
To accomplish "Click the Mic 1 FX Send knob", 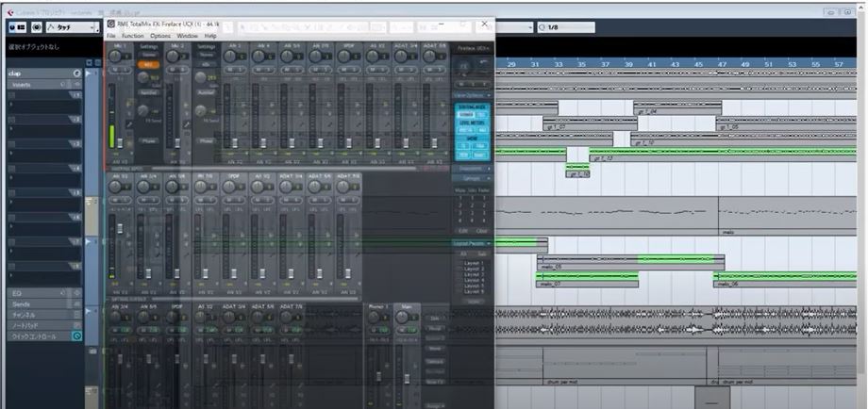I will 143,110.
